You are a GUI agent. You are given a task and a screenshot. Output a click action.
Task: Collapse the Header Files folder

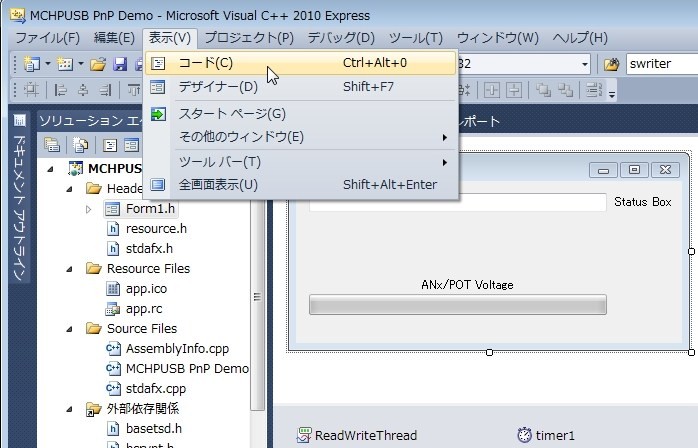click(69, 189)
